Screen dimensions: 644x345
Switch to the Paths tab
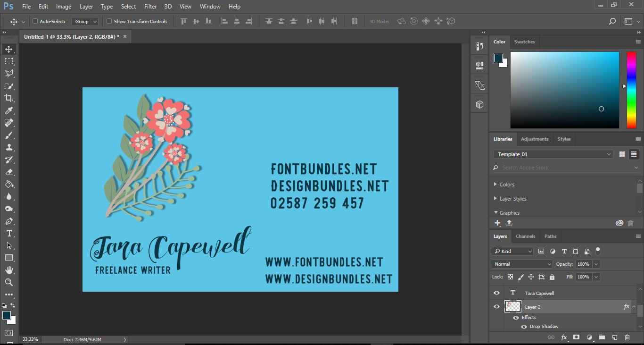point(550,236)
